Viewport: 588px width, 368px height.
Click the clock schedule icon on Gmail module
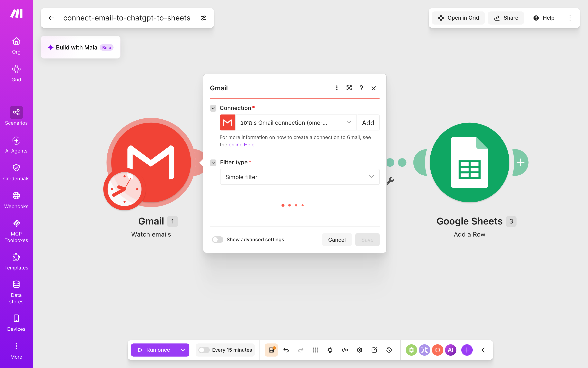(124, 189)
